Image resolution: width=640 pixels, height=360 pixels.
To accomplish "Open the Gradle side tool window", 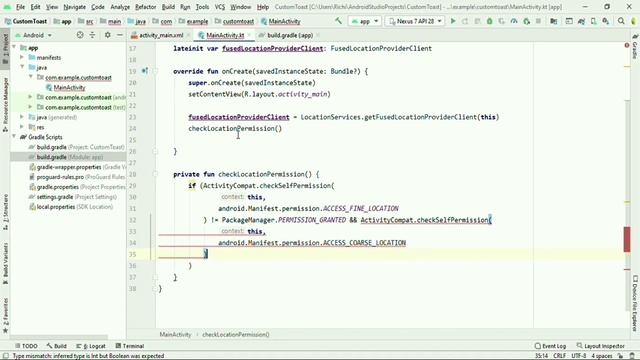I will [635, 47].
